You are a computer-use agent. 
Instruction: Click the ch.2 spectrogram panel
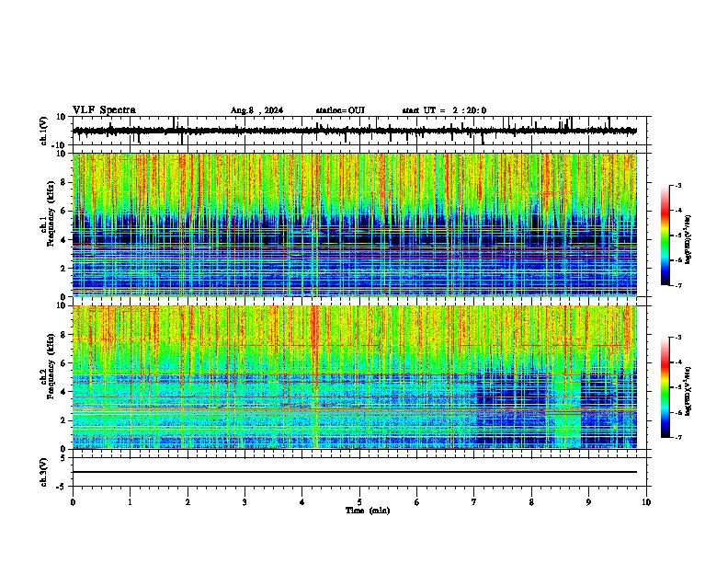(x=355, y=377)
